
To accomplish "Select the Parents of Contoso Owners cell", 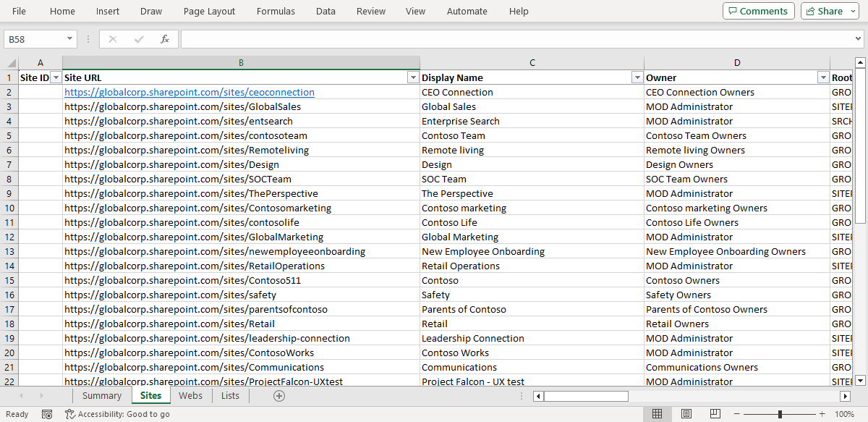I will (x=737, y=309).
